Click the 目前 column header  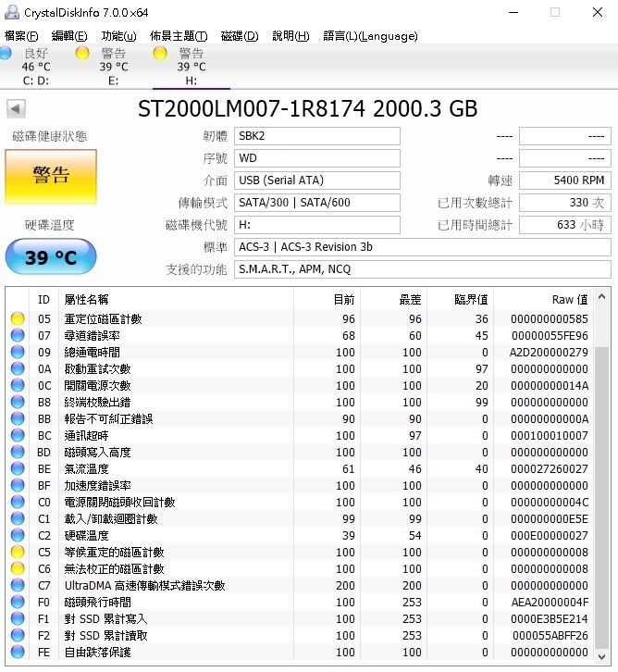(x=327, y=300)
